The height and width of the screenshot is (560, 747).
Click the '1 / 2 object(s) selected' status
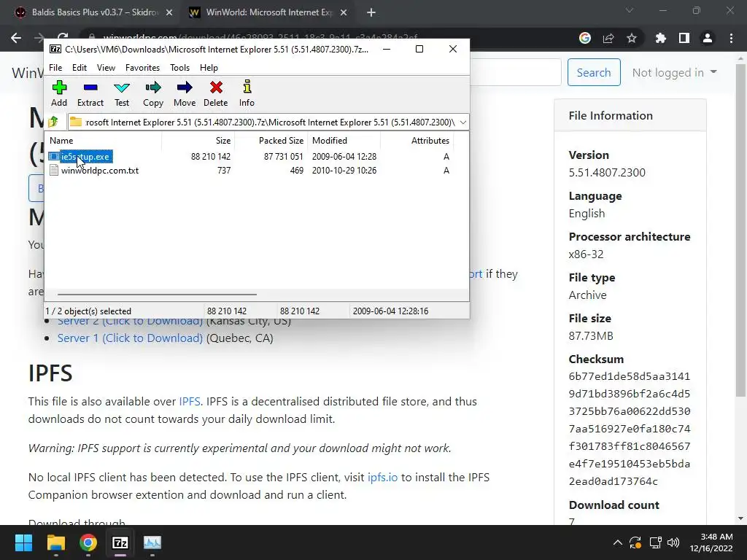(x=88, y=311)
